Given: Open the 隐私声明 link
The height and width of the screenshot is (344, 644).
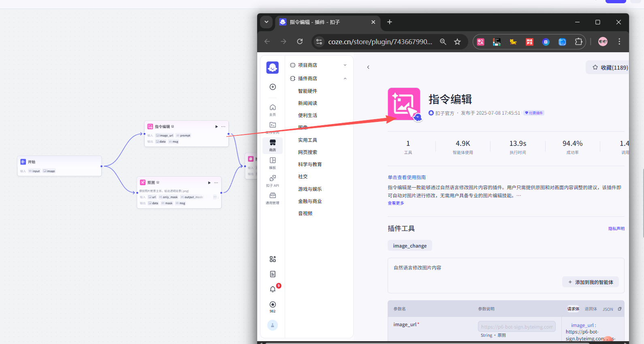Looking at the screenshot, I should (x=616, y=229).
